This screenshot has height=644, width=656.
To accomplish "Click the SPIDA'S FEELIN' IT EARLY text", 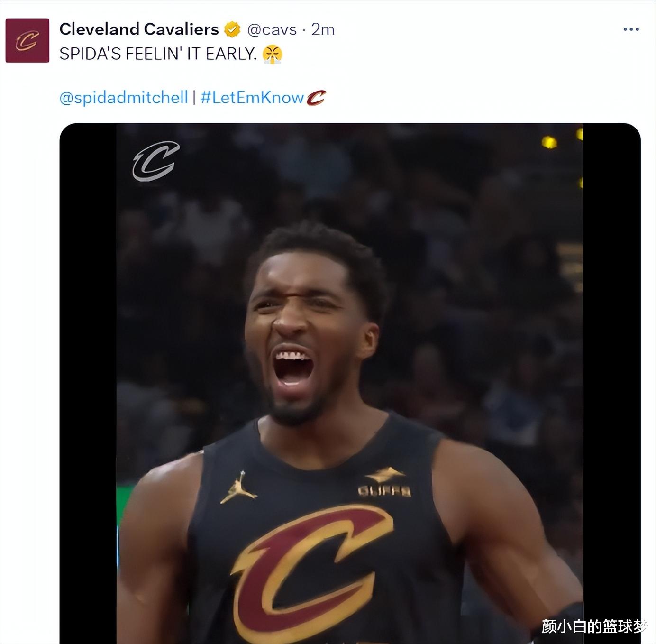I will pyautogui.click(x=158, y=54).
